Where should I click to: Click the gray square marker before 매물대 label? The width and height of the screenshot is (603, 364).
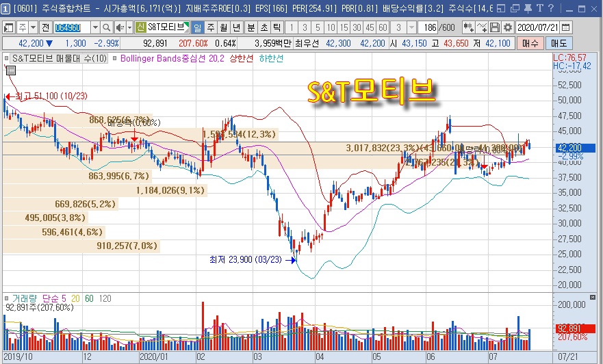pos(7,58)
